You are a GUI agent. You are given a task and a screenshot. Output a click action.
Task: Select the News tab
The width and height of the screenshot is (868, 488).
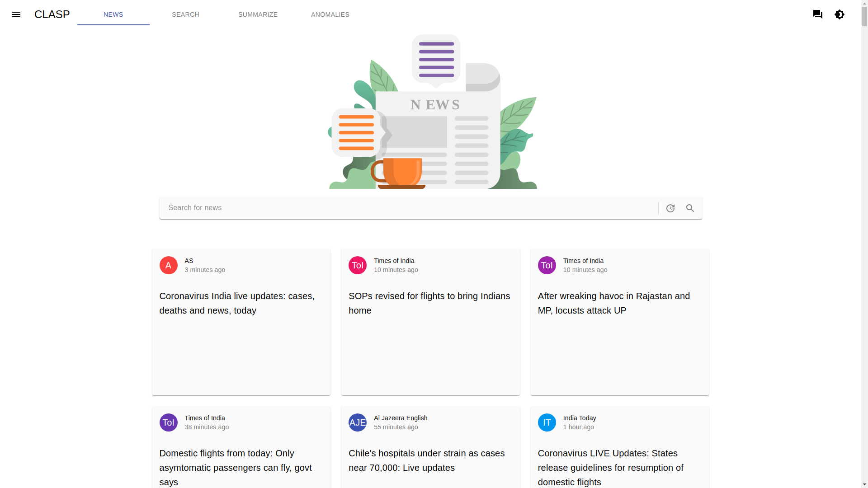point(113,14)
